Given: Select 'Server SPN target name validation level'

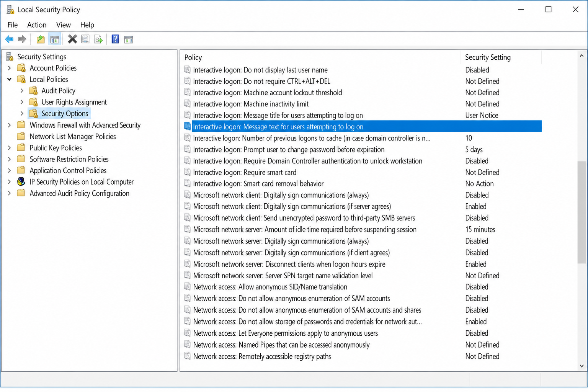Looking at the screenshot, I should tap(283, 276).
